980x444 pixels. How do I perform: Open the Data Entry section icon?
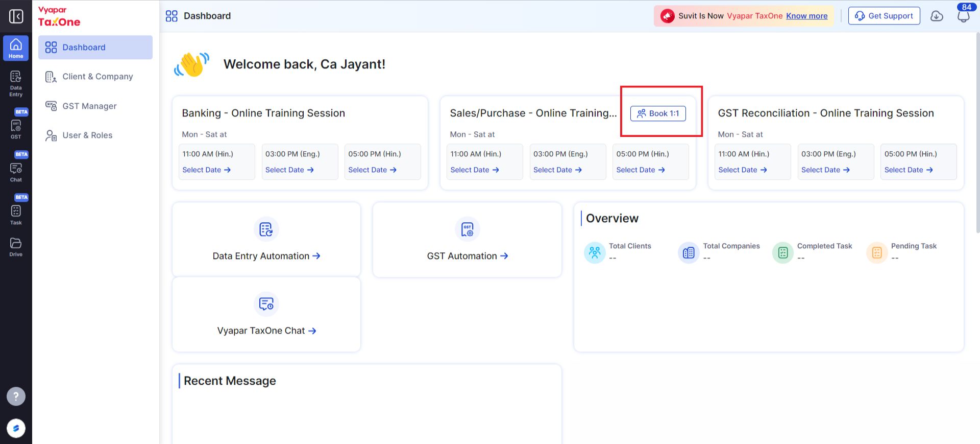tap(16, 84)
